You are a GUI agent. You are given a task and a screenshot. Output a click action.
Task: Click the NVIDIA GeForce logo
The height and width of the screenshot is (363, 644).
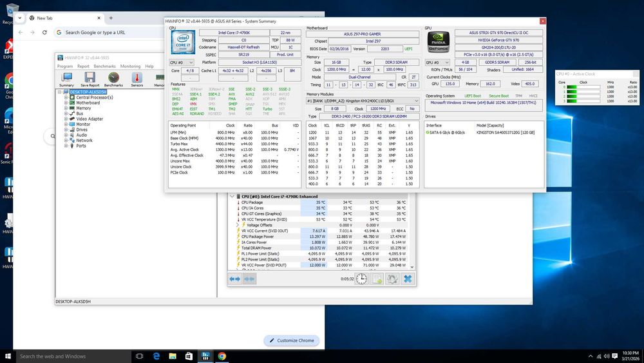point(438,42)
